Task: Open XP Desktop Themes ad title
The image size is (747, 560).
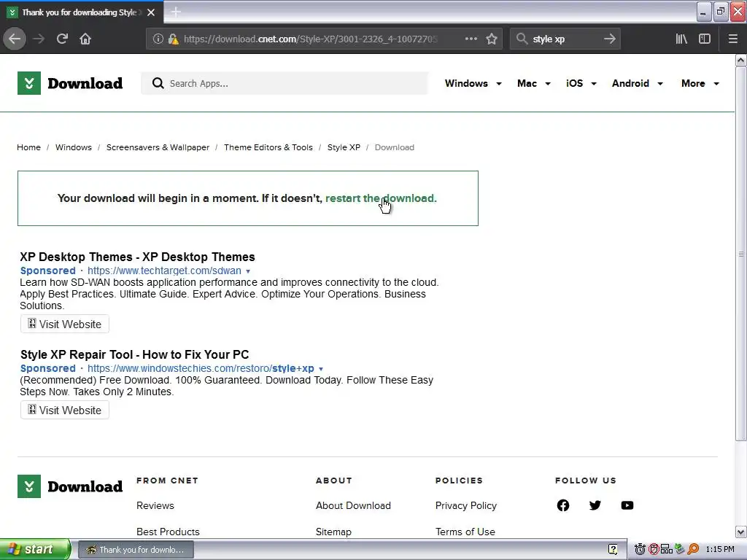Action: 137,257
